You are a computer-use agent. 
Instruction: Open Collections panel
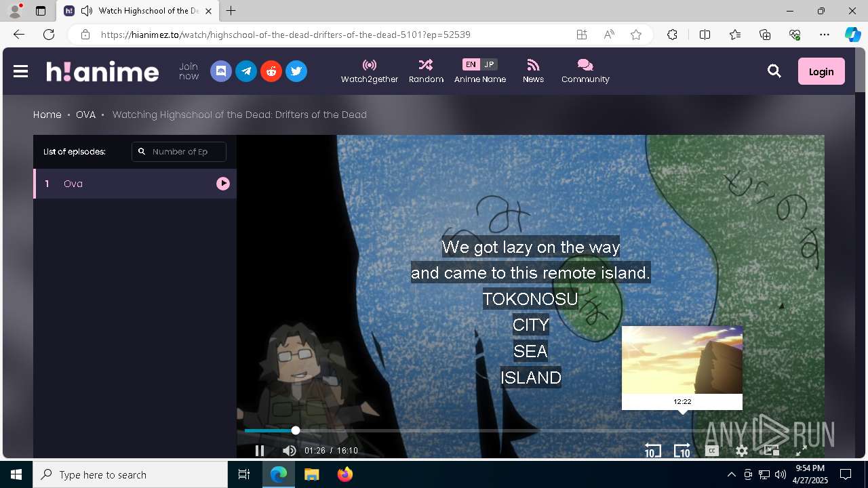click(x=765, y=35)
